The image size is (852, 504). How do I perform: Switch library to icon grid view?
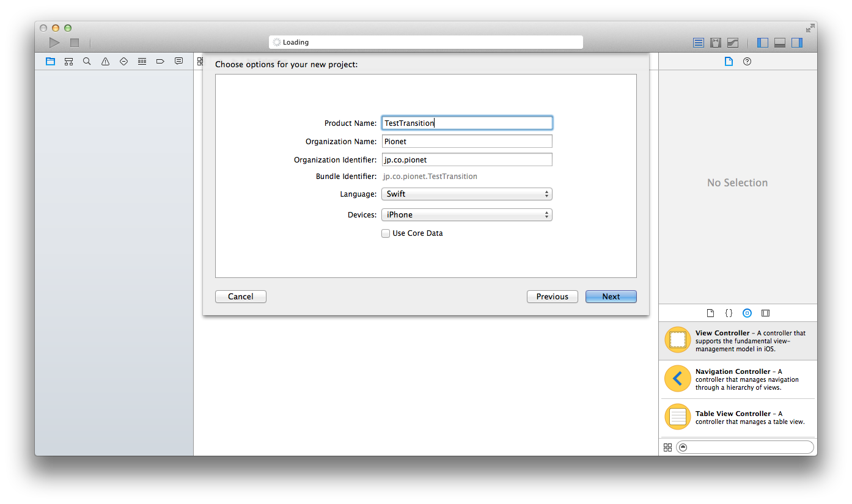[667, 447]
